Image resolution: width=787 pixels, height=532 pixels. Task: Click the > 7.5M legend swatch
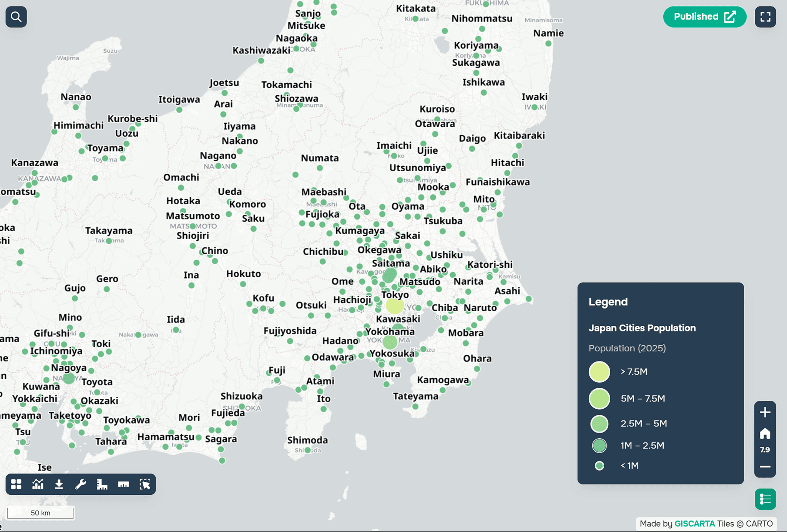click(599, 372)
